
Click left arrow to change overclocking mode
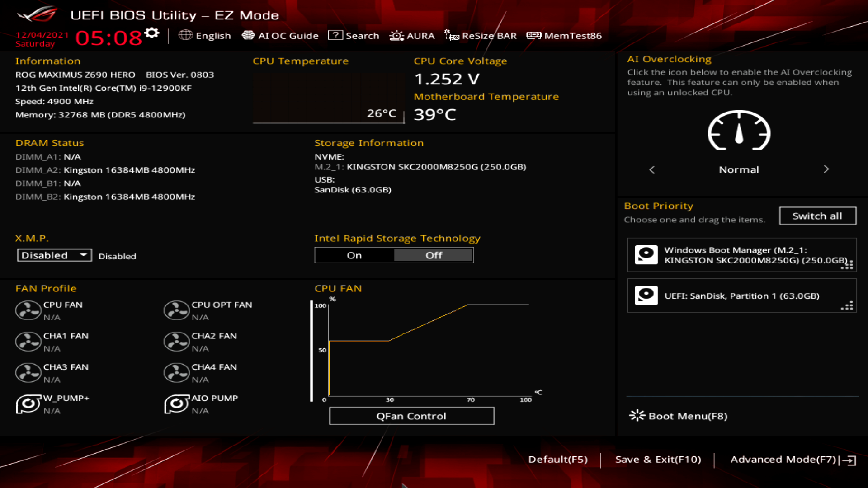point(652,169)
